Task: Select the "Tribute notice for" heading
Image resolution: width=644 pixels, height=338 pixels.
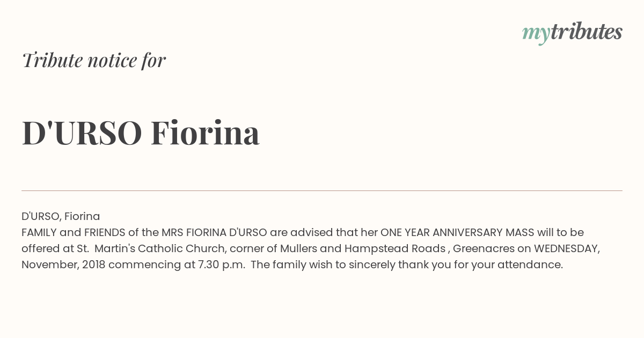Action: tap(93, 60)
